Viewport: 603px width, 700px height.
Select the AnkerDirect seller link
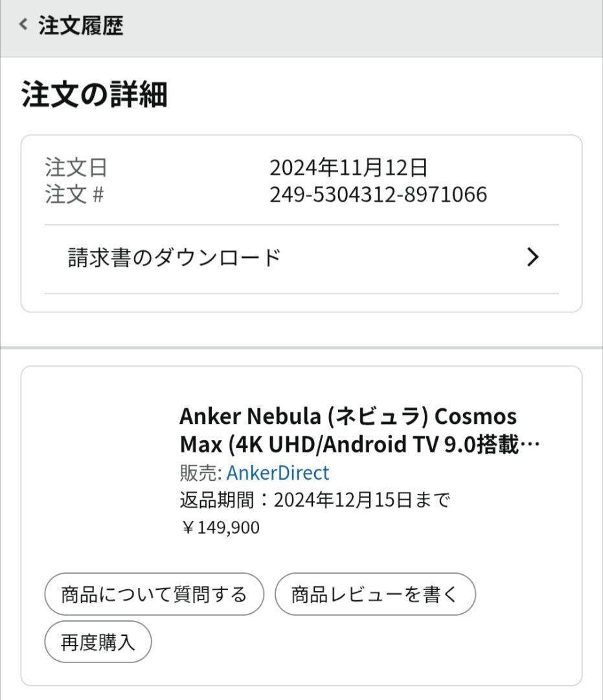(277, 472)
